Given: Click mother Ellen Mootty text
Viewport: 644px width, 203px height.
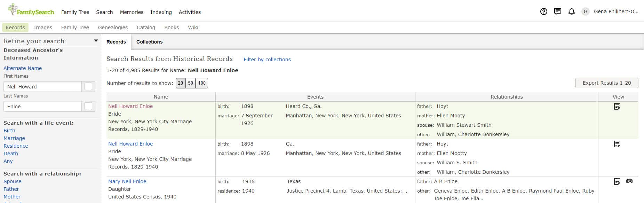Looking at the screenshot, I should tap(452, 153).
